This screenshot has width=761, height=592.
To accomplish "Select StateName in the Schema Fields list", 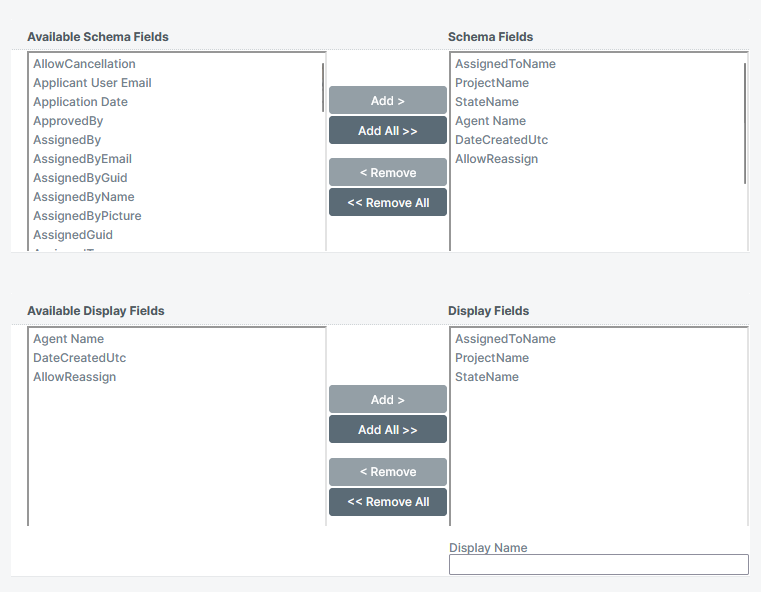I will (487, 102).
